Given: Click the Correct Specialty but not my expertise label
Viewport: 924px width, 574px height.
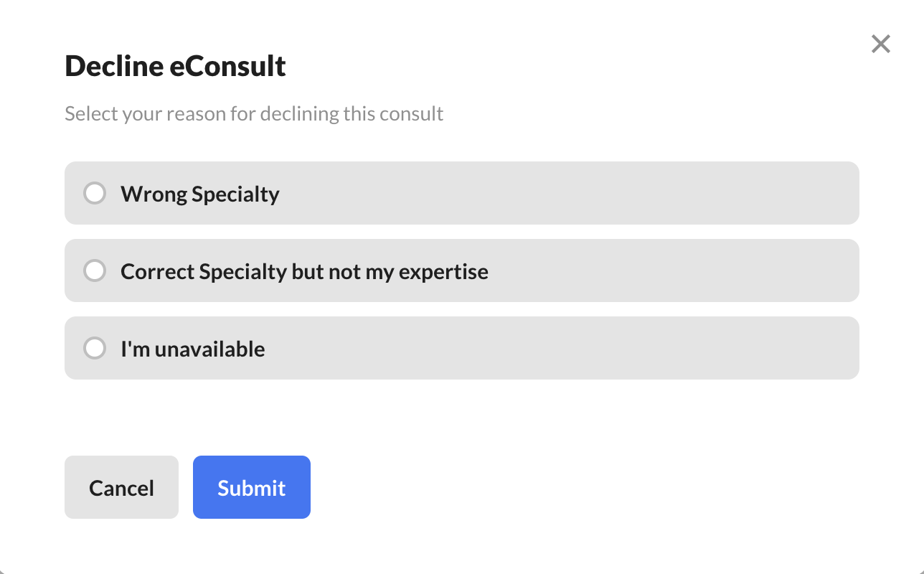Looking at the screenshot, I should click(304, 272).
